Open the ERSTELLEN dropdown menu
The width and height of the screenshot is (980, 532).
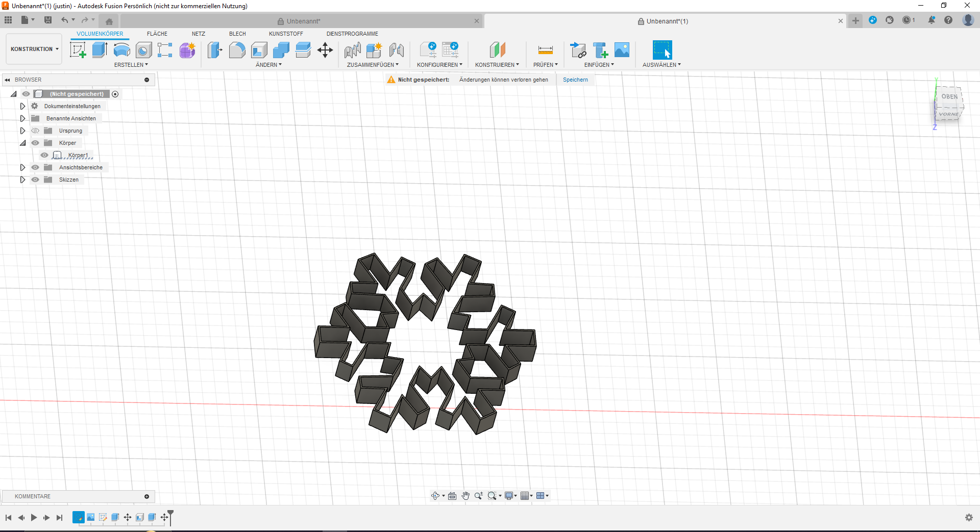[131, 65]
